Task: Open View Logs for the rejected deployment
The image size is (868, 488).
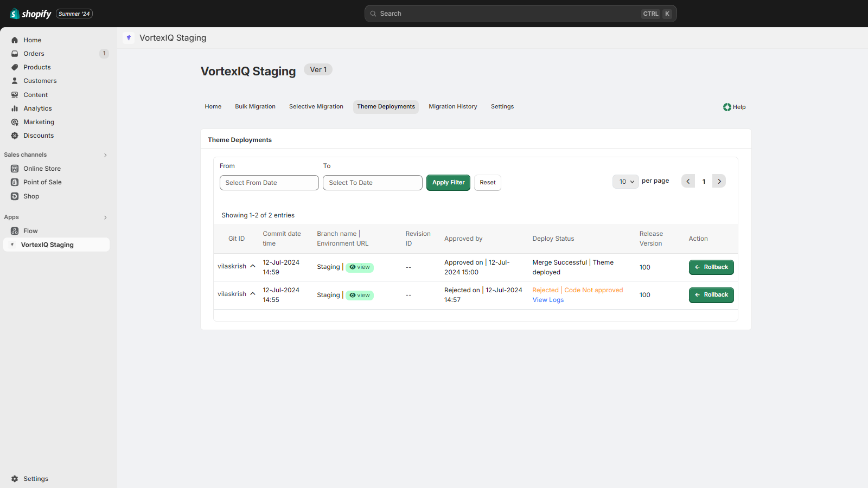Action: pyautogui.click(x=548, y=299)
